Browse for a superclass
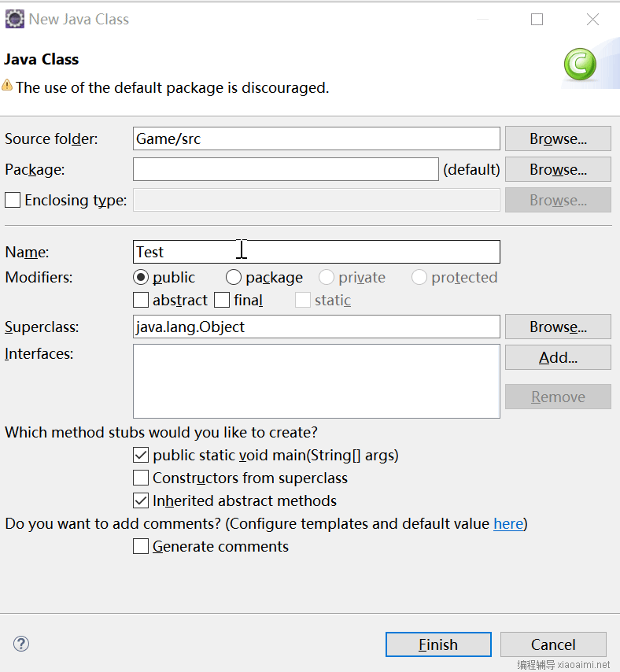The height and width of the screenshot is (672, 620). click(x=558, y=327)
